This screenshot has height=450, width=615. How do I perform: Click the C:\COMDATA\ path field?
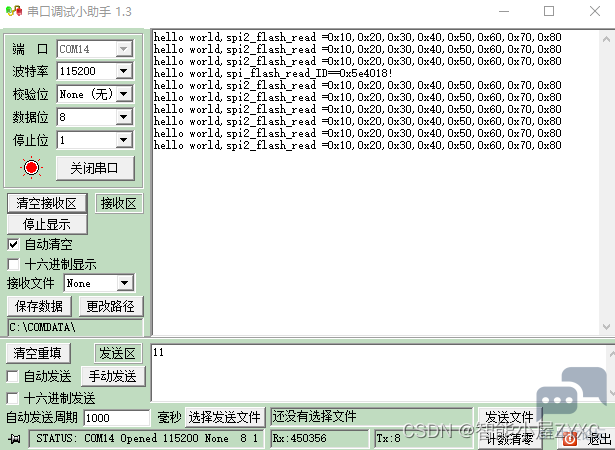point(75,327)
